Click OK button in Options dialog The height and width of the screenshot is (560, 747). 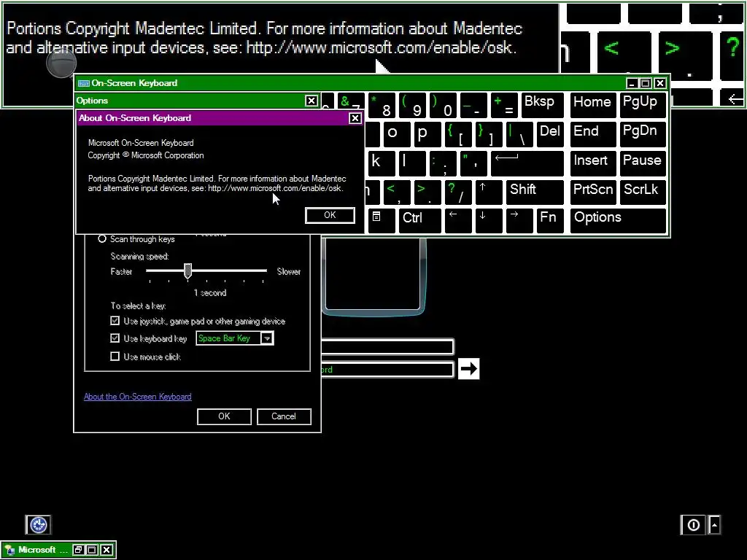click(x=224, y=416)
